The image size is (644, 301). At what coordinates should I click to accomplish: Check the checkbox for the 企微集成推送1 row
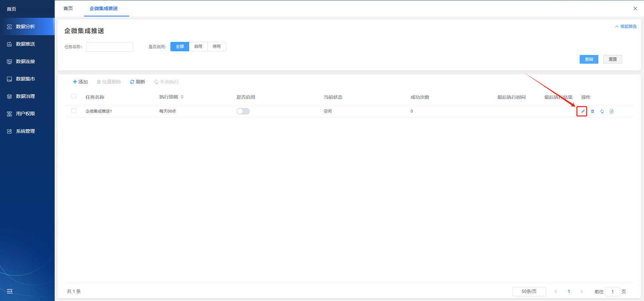click(74, 111)
